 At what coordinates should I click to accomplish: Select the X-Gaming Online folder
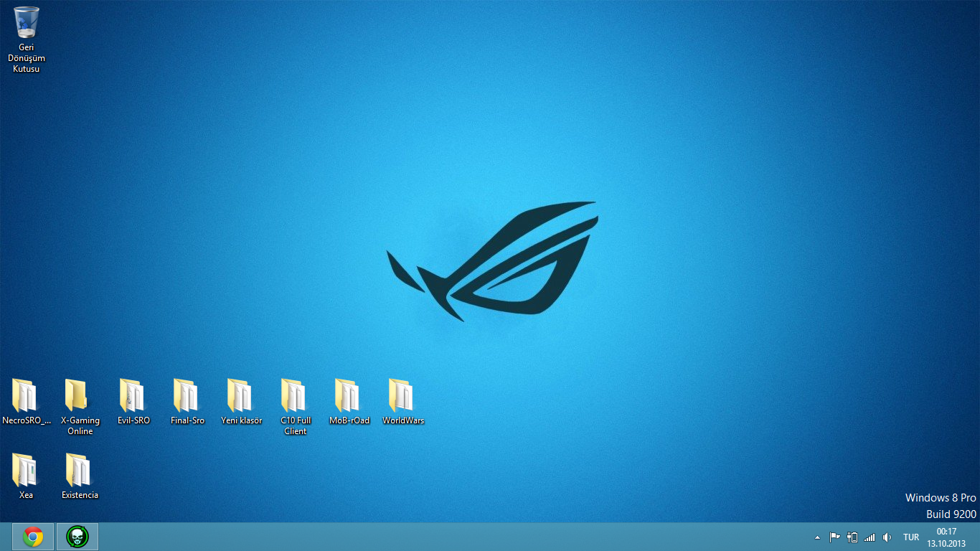(x=80, y=406)
